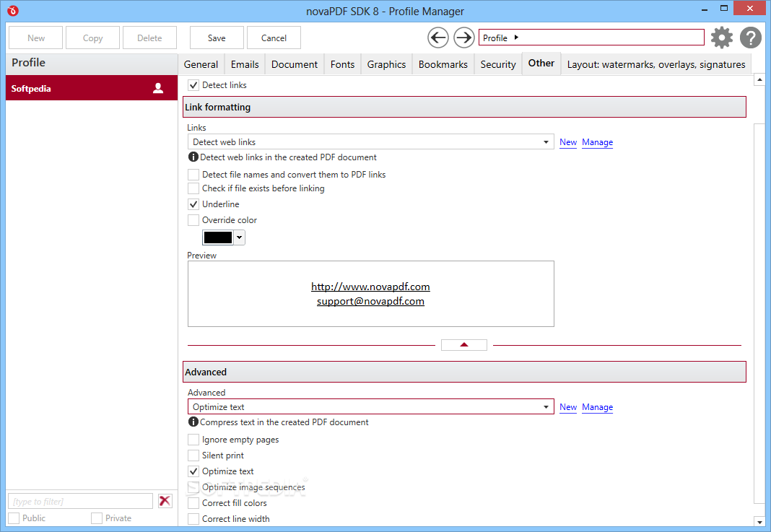Enable Check if file exists before linking
This screenshot has height=532, width=771.
pyautogui.click(x=193, y=188)
